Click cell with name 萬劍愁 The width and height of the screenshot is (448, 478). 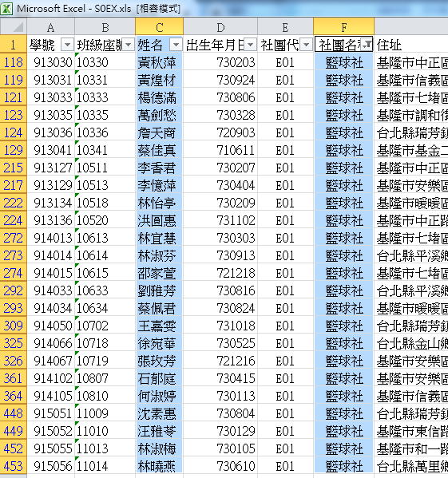pyautogui.click(x=160, y=115)
